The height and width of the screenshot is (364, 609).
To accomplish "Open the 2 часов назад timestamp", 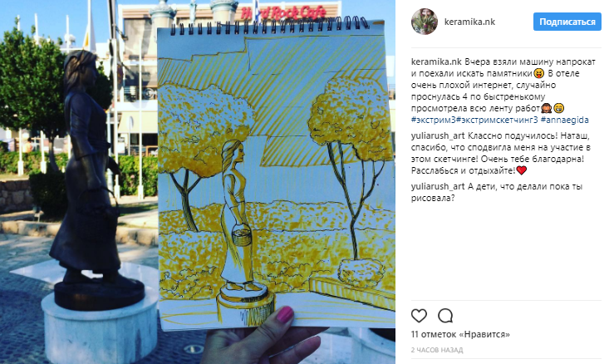I will pyautogui.click(x=437, y=350).
